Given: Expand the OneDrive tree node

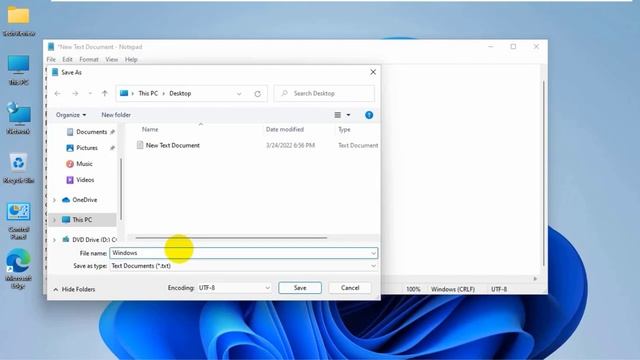Looking at the screenshot, I should pos(54,200).
